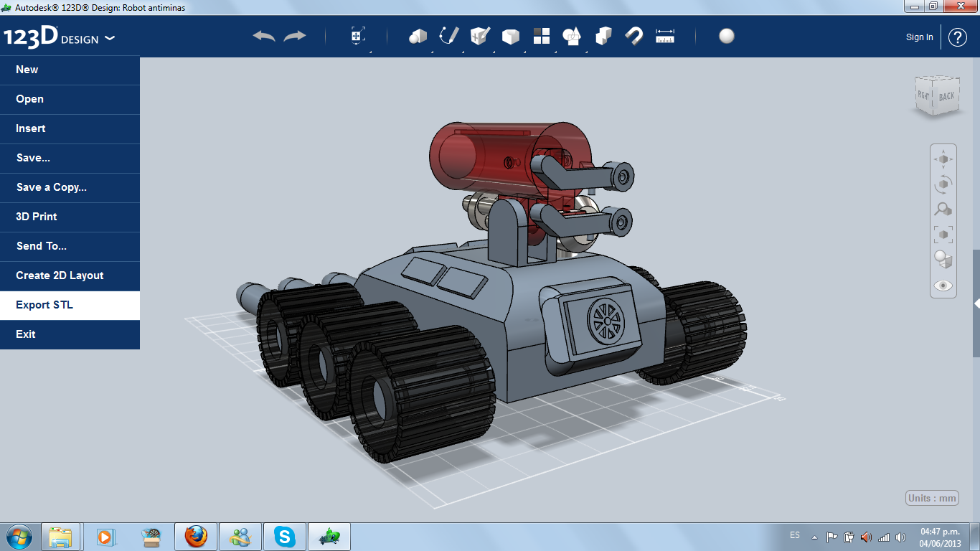
Task: Choose New from the application menu
Action: point(70,70)
